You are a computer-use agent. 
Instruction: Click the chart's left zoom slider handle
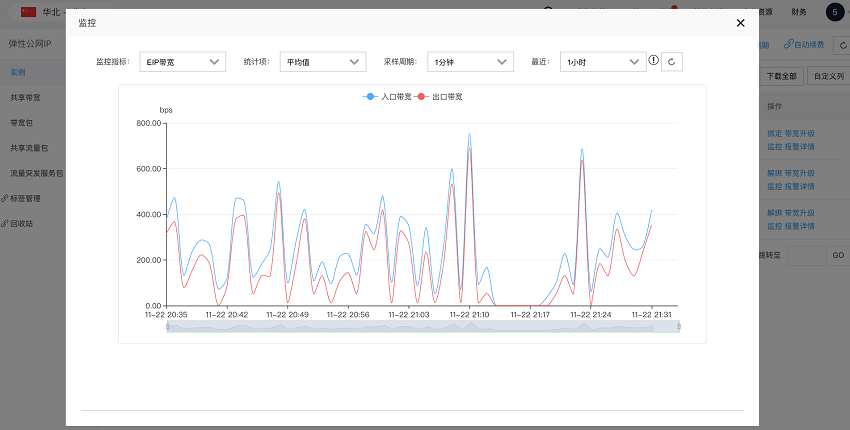click(168, 326)
